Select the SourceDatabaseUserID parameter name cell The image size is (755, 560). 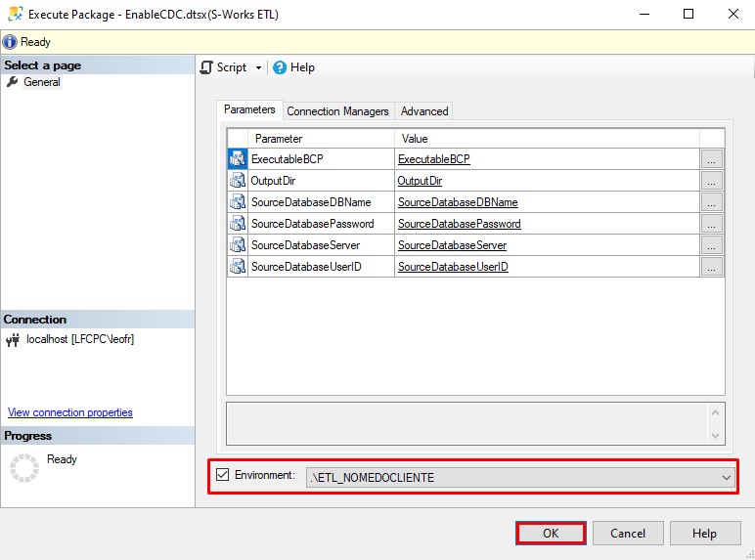(321, 267)
